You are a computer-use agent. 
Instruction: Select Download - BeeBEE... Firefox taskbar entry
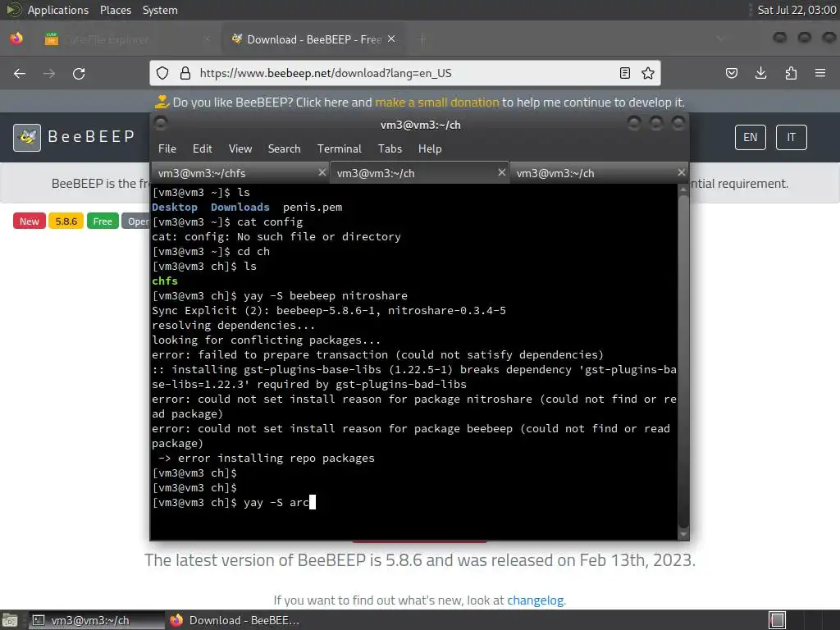click(235, 620)
